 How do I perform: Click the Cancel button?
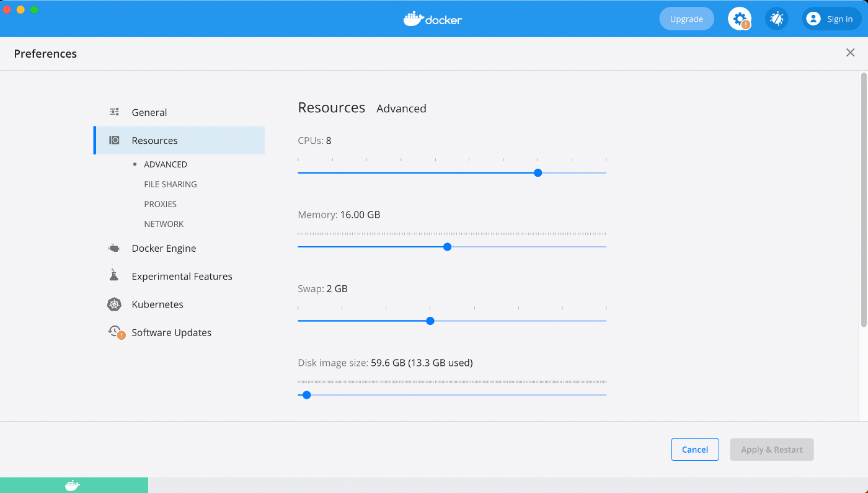[x=695, y=450]
